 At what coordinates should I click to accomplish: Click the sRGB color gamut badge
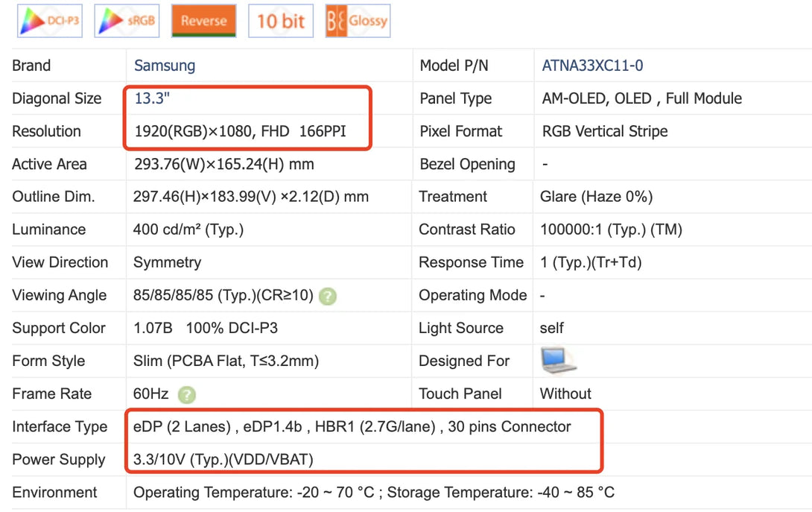pyautogui.click(x=127, y=21)
